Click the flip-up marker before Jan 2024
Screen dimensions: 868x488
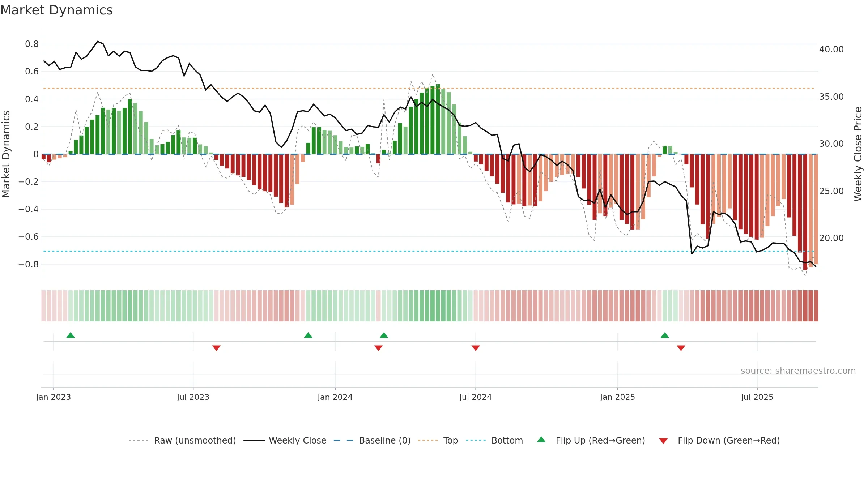[x=308, y=335]
